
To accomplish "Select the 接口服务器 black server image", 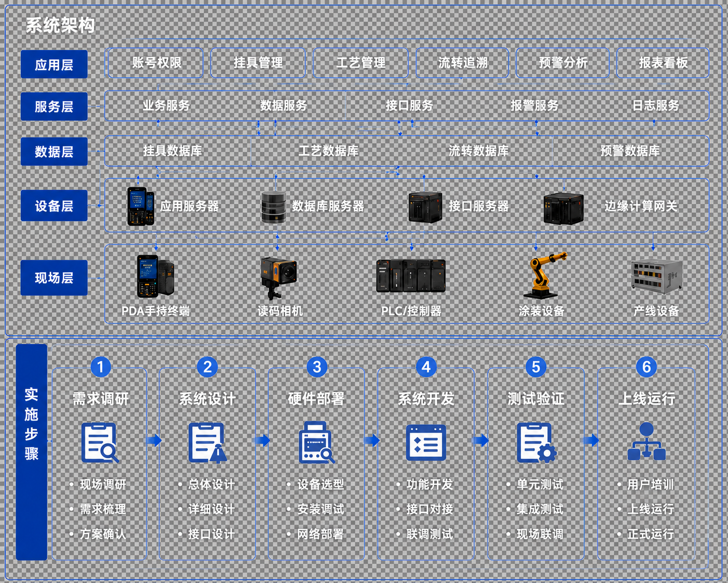I will click(x=425, y=207).
